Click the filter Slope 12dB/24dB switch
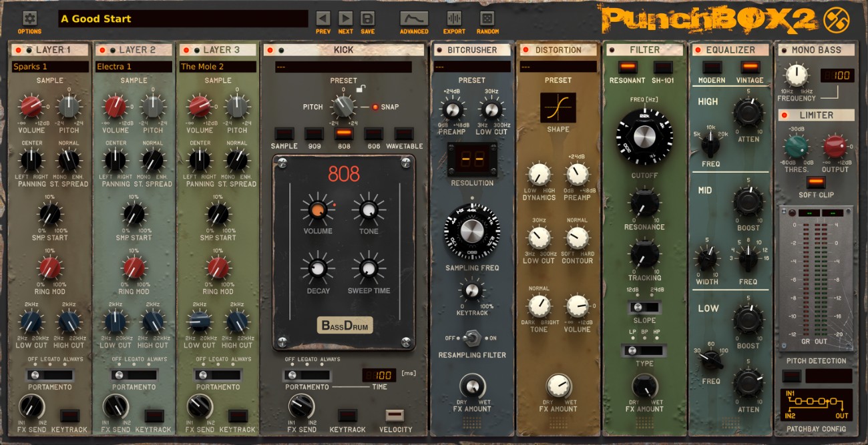The image size is (868, 445). tap(644, 308)
